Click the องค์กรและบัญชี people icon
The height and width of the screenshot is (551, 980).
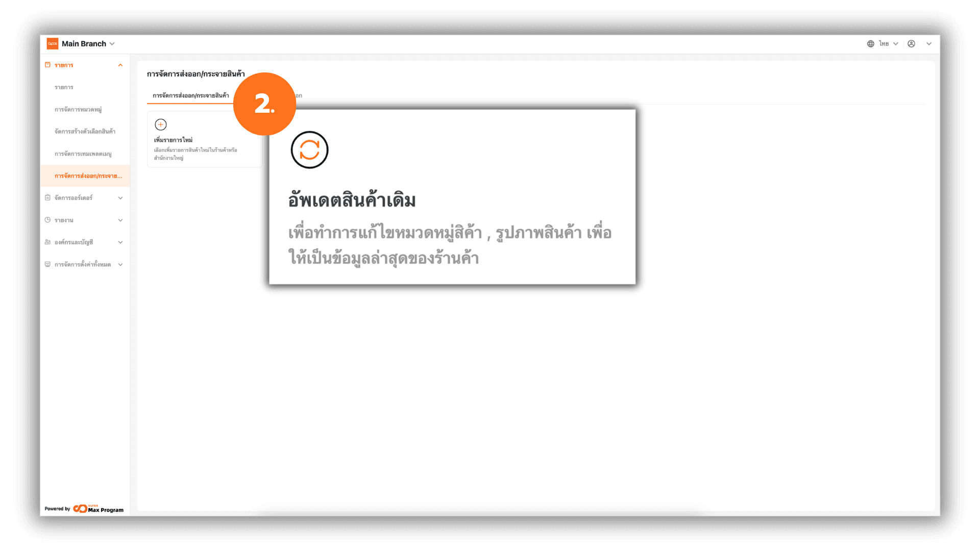tap(47, 242)
